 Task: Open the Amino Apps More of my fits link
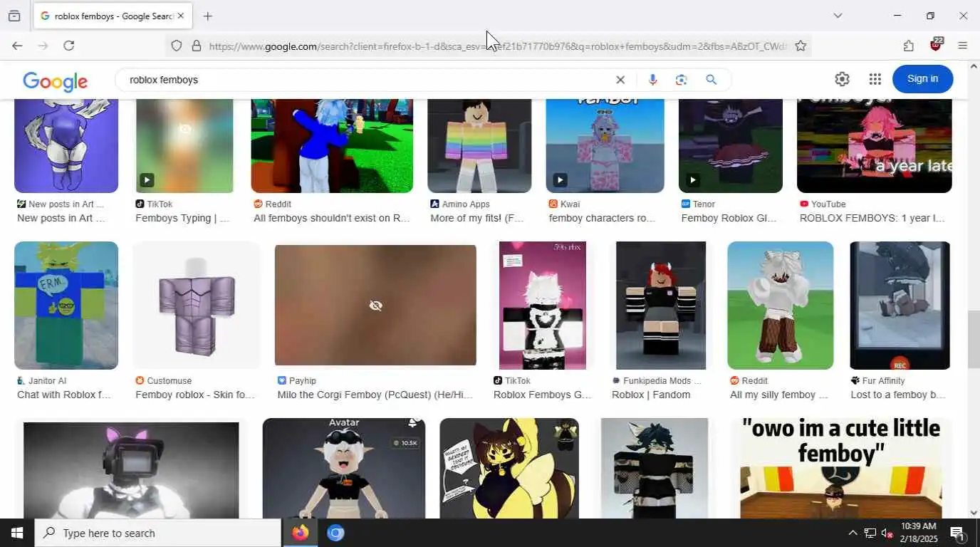476,218
